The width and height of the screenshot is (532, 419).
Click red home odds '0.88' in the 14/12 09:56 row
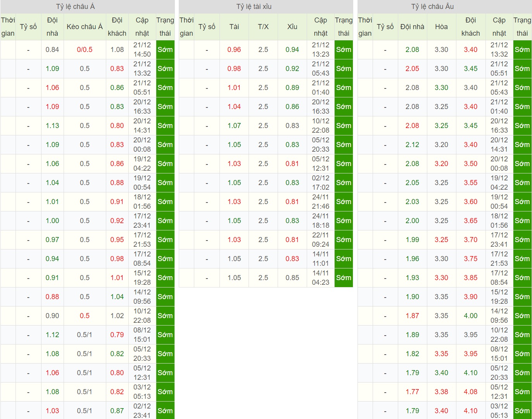[x=52, y=297]
